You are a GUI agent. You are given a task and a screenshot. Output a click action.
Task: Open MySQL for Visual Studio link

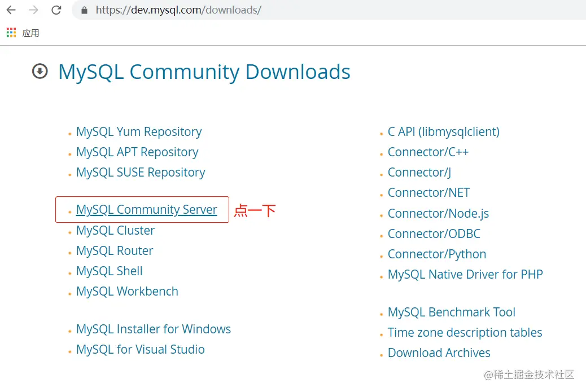coord(141,350)
